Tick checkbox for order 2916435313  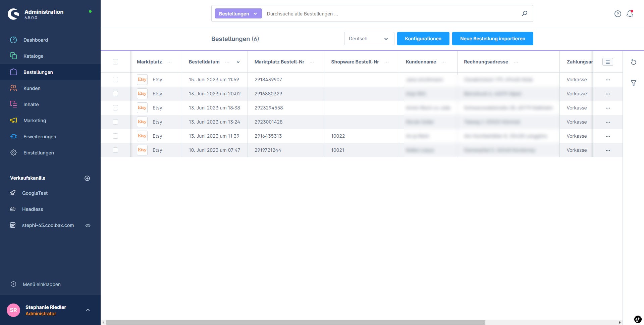(115, 136)
